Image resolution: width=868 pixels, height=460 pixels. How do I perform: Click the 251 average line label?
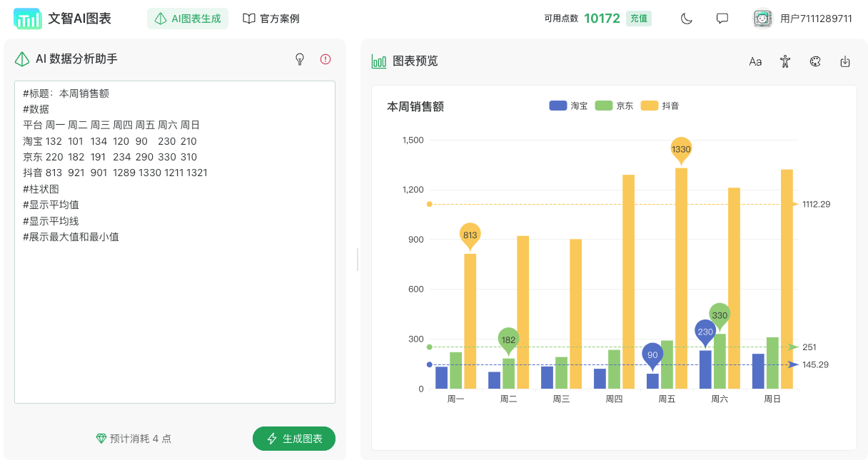pos(809,347)
